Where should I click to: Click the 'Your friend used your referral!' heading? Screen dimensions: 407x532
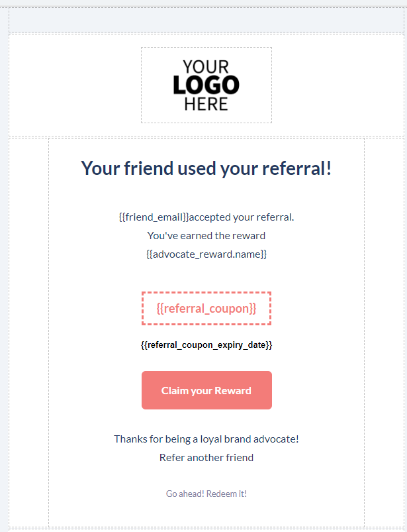pos(206,168)
